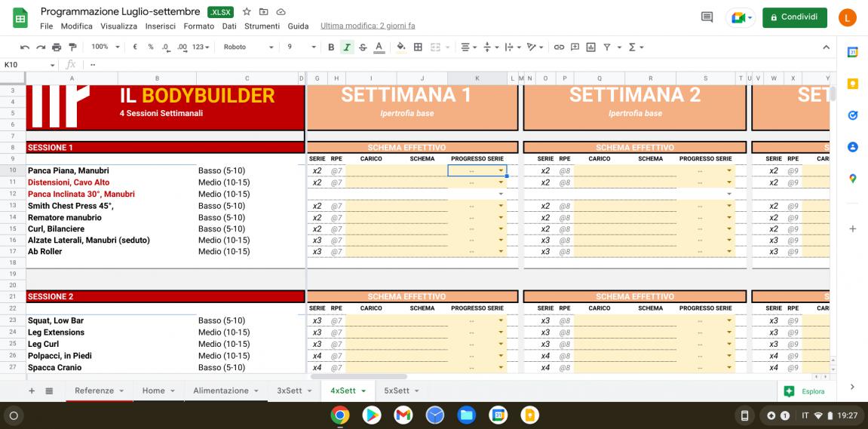Expand Squat Low Bar progresso dropdown, Settimana 1
The width and height of the screenshot is (868, 429).
pos(501,321)
